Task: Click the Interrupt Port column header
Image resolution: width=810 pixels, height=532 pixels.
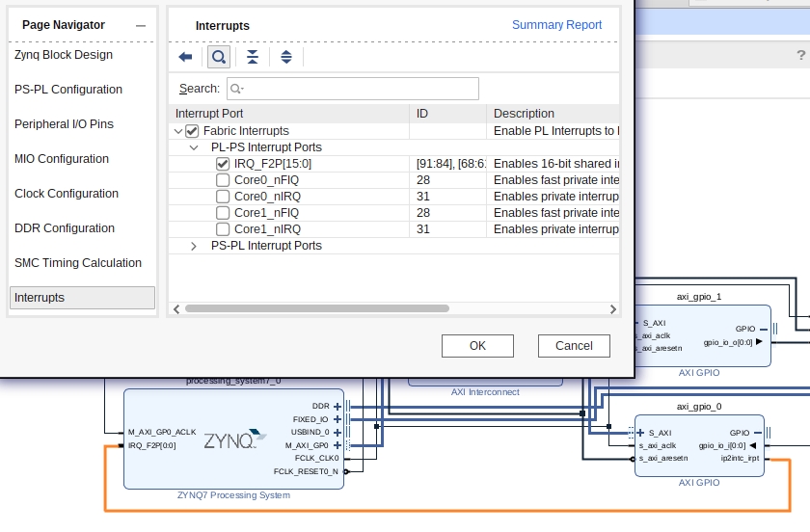Action: point(289,114)
